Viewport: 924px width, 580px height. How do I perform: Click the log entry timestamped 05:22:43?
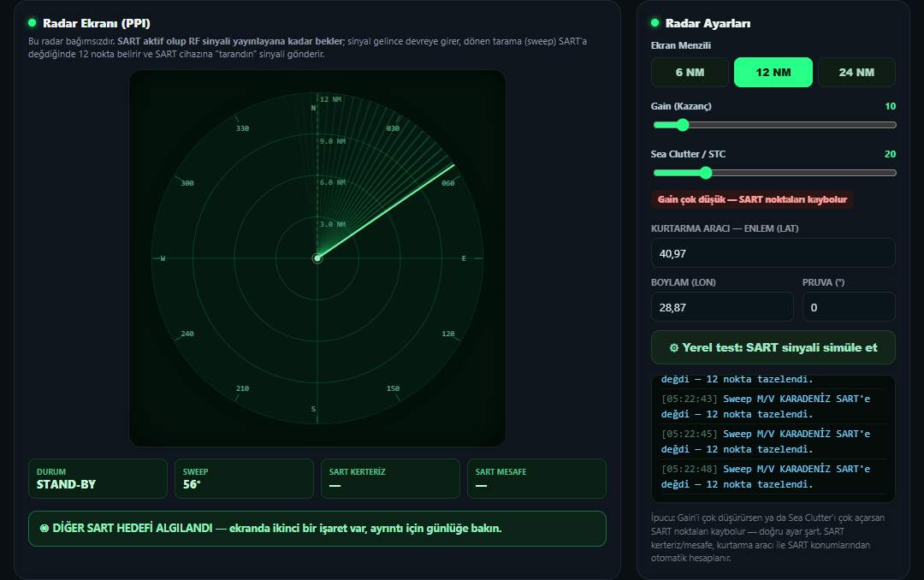(x=773, y=406)
